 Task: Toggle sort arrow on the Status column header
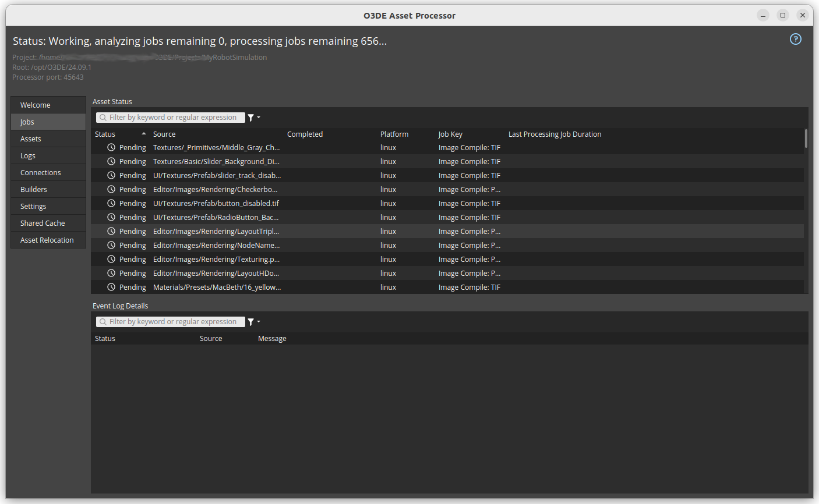pyautogui.click(x=144, y=134)
